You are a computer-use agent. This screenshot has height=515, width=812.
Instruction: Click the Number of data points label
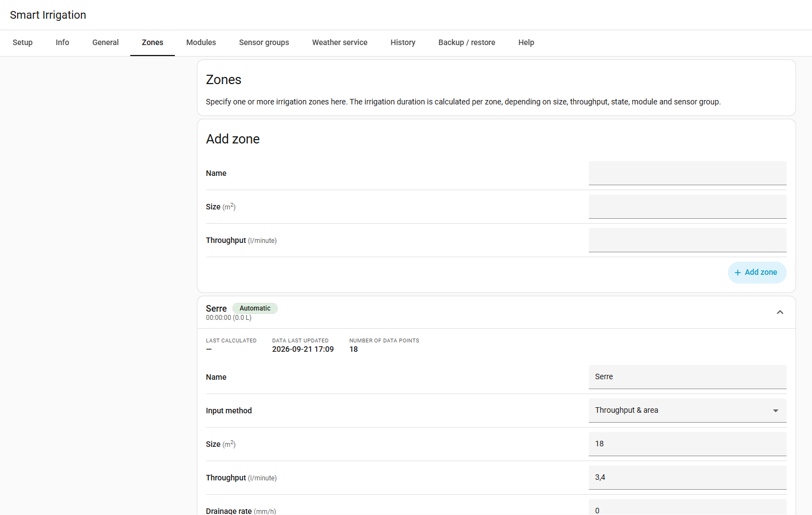384,341
